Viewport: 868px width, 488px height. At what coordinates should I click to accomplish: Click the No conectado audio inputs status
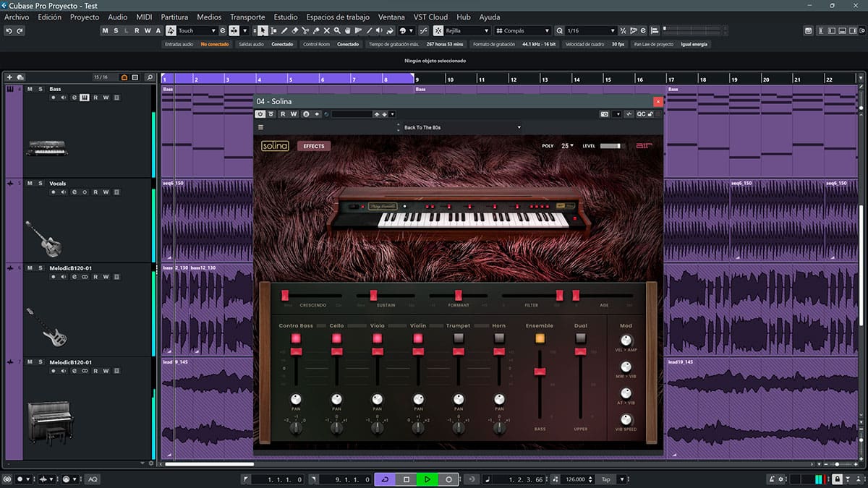click(215, 44)
